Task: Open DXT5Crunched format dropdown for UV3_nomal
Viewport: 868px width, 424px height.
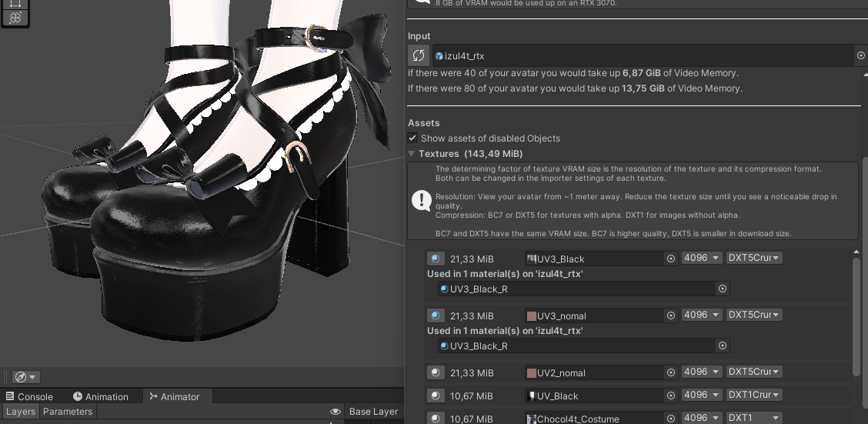Action: coord(754,315)
